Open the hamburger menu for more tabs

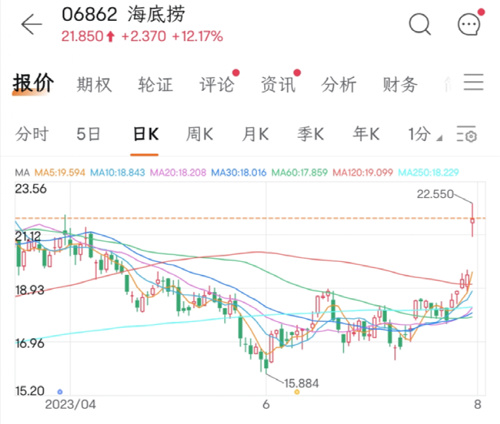coord(473,82)
